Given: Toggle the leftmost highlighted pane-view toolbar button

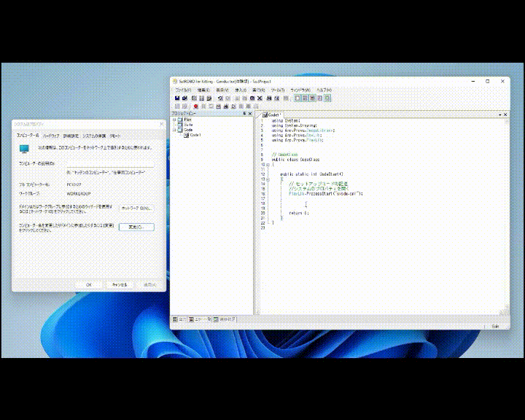Looking at the screenshot, I should (297, 98).
